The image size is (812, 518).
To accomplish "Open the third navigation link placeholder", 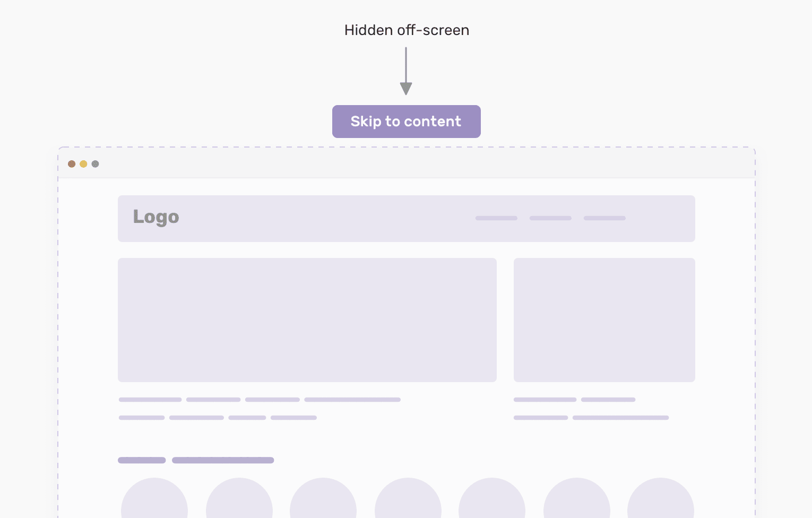I will (604, 218).
